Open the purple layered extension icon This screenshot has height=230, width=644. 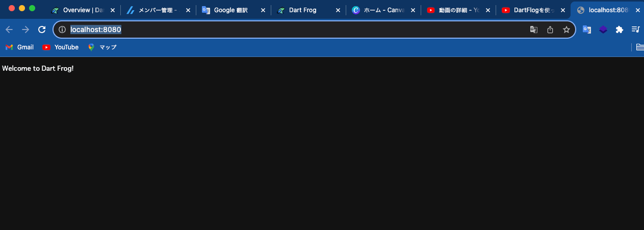[603, 30]
